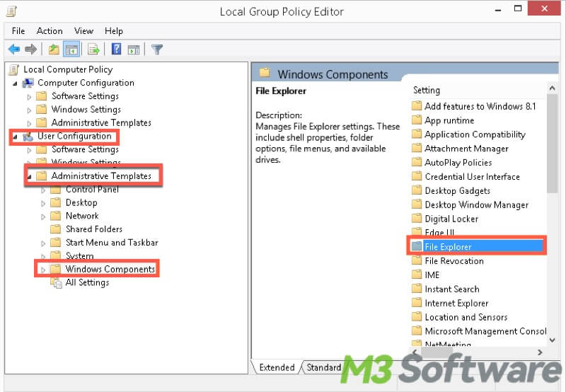Expand Windows Settings under Computer Configuration

click(29, 110)
